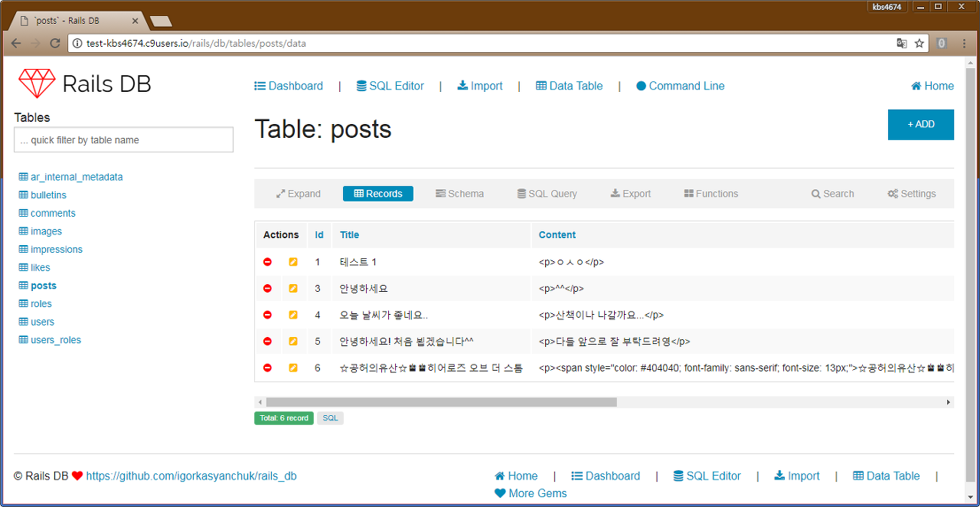
Task: Switch to the Schema tab
Action: 459,194
